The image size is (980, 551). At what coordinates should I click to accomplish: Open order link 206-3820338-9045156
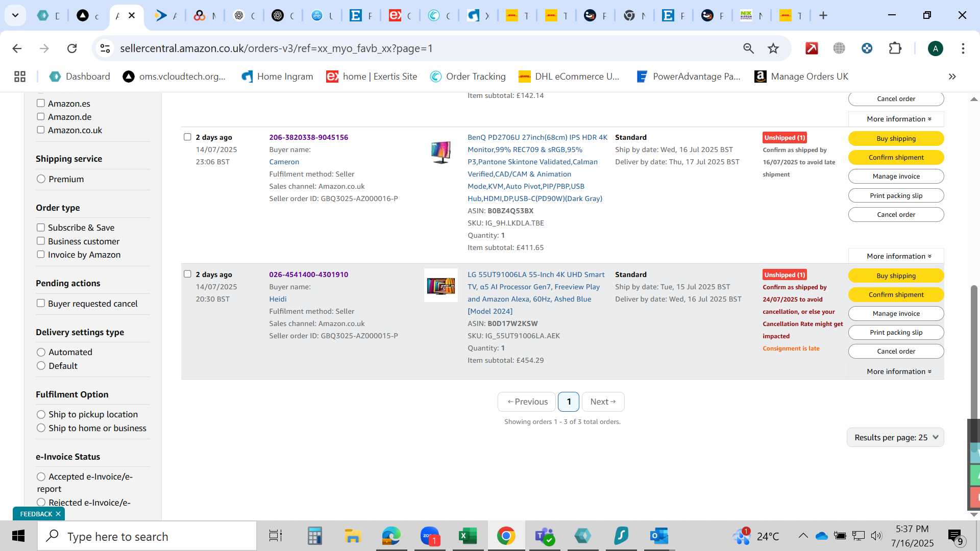[x=308, y=137]
